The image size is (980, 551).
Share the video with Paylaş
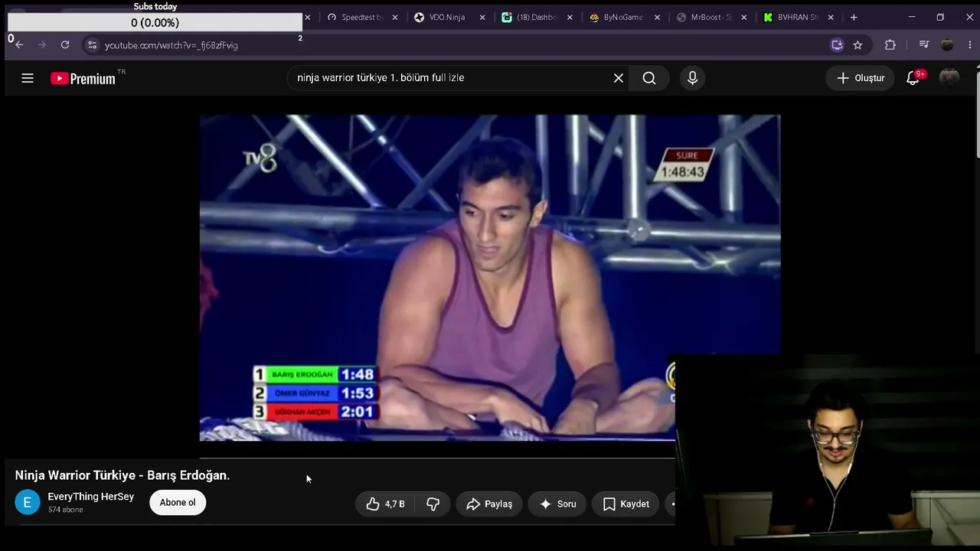point(489,504)
